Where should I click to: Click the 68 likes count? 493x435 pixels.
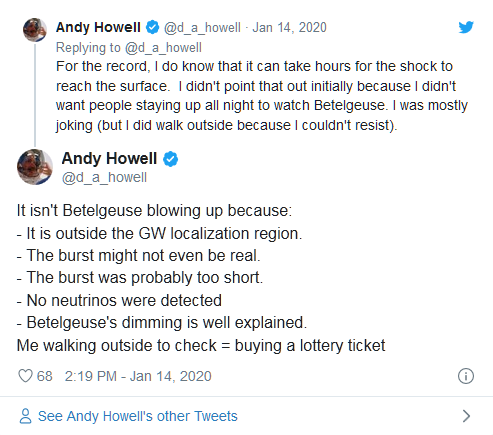pyautogui.click(x=45, y=376)
